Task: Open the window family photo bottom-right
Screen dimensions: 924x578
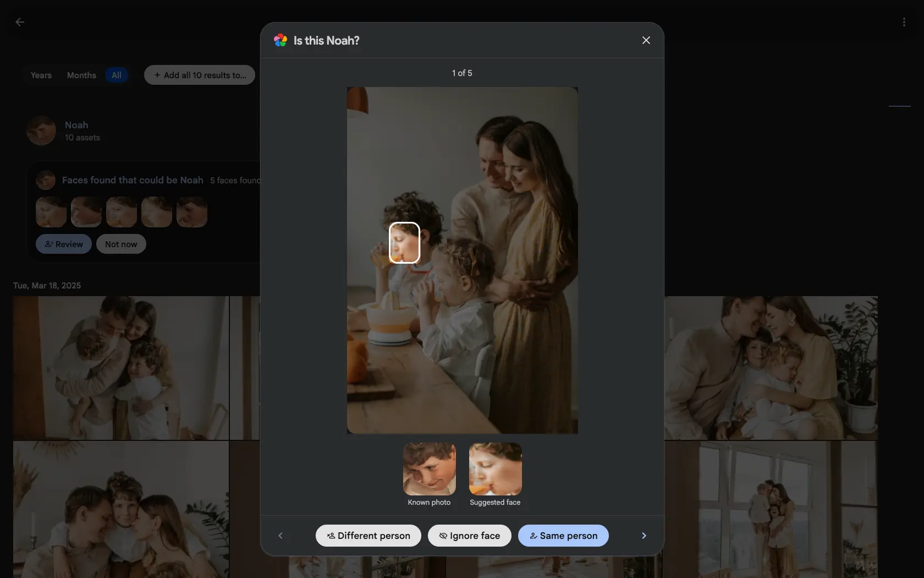Action: (771, 509)
